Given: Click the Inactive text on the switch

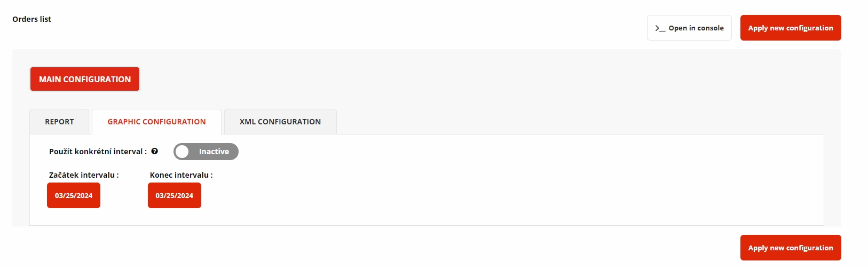Looking at the screenshot, I should (x=214, y=152).
